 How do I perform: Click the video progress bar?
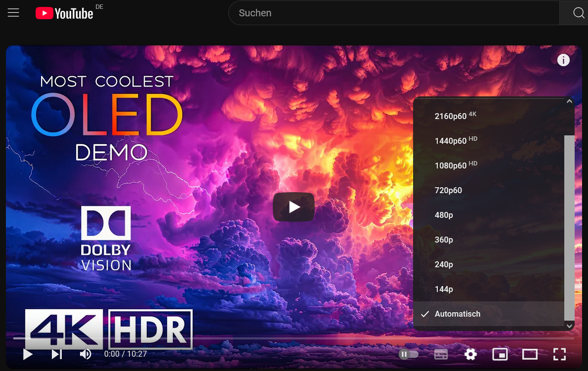point(294,338)
